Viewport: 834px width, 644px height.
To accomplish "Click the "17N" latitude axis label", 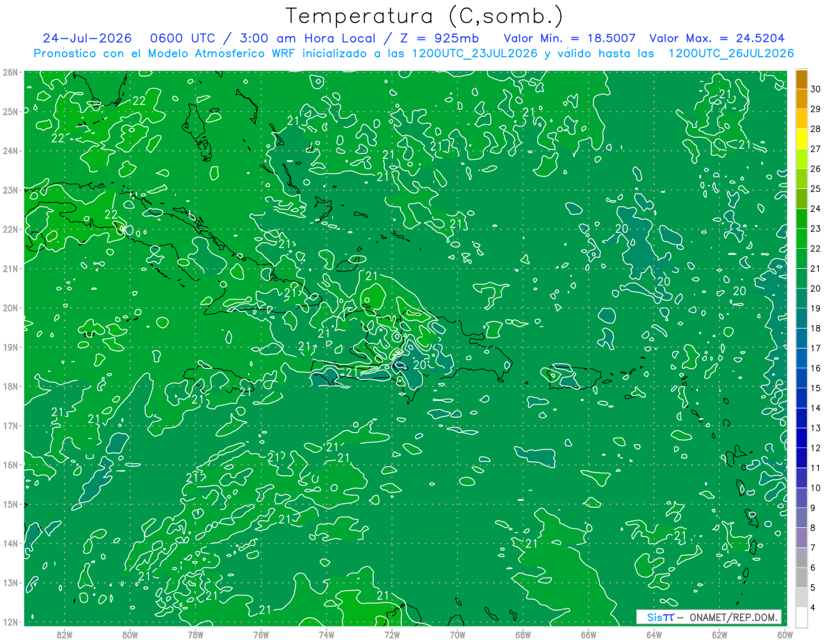I will [x=10, y=425].
